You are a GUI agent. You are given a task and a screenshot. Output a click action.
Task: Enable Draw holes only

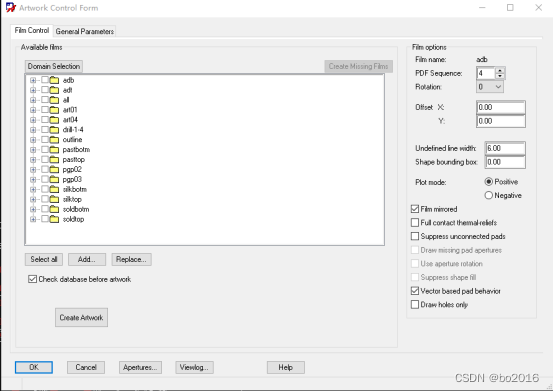tap(415, 304)
